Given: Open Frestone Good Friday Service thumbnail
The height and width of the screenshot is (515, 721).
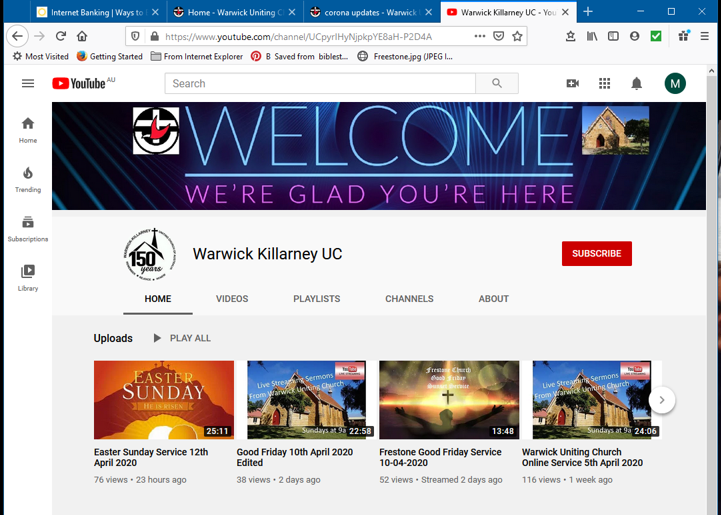Looking at the screenshot, I should (x=449, y=400).
